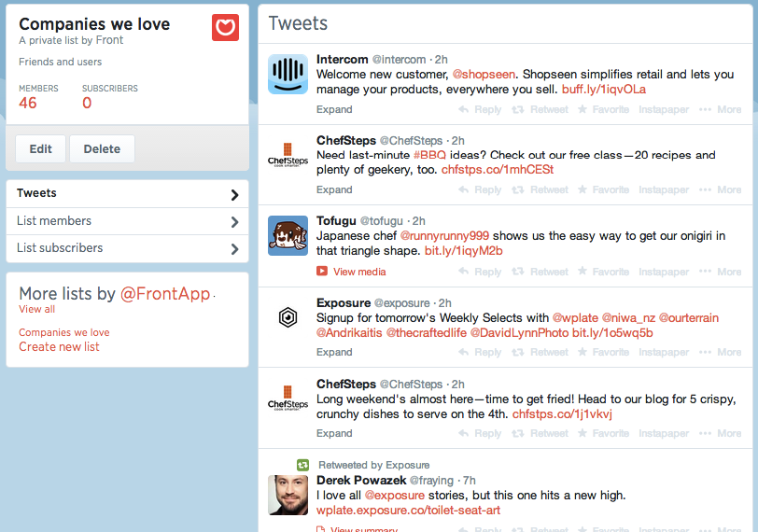Open chfstps.co/1j1vkvj link
Viewport: 758px width, 532px height.
(562, 414)
